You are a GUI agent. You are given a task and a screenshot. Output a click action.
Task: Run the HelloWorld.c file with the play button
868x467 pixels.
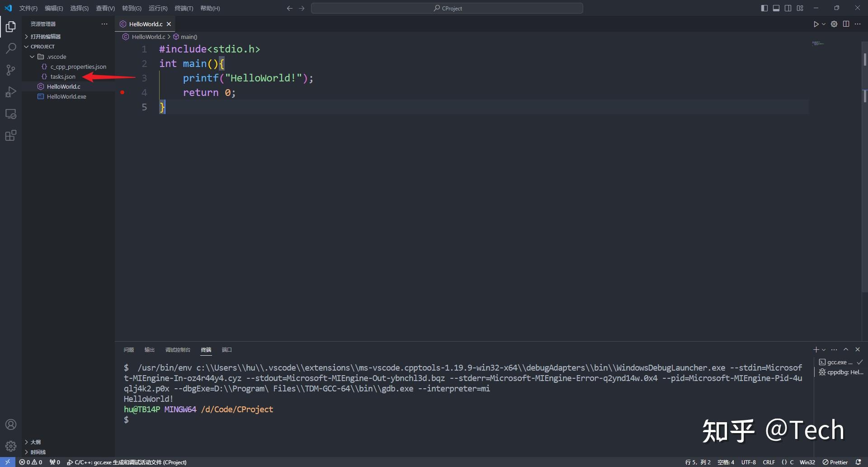[x=816, y=24]
